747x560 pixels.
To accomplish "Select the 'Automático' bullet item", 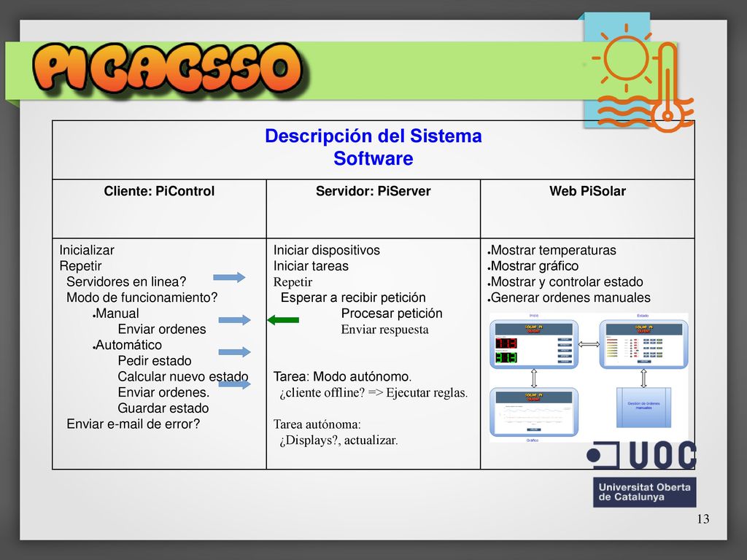I will click(x=127, y=345).
